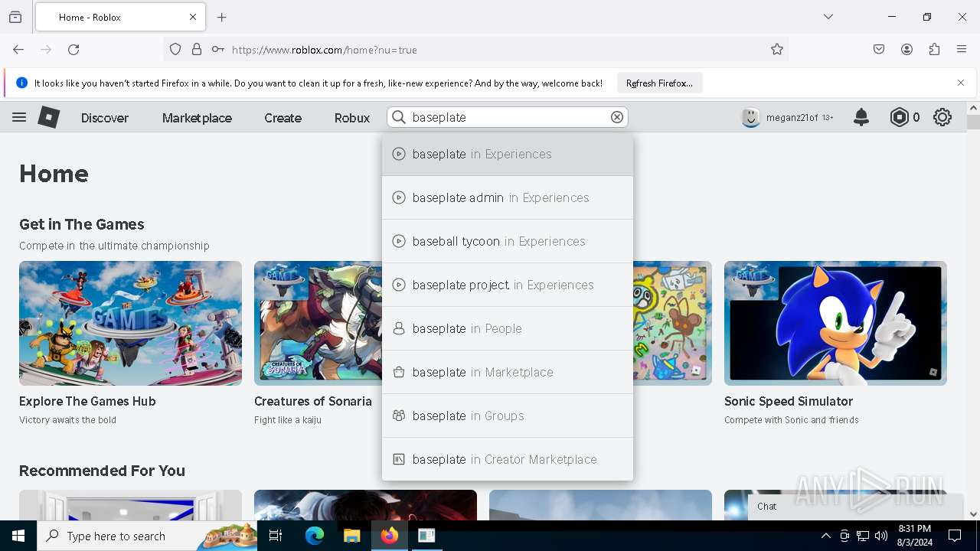Click the Roblox search input field

click(509, 117)
